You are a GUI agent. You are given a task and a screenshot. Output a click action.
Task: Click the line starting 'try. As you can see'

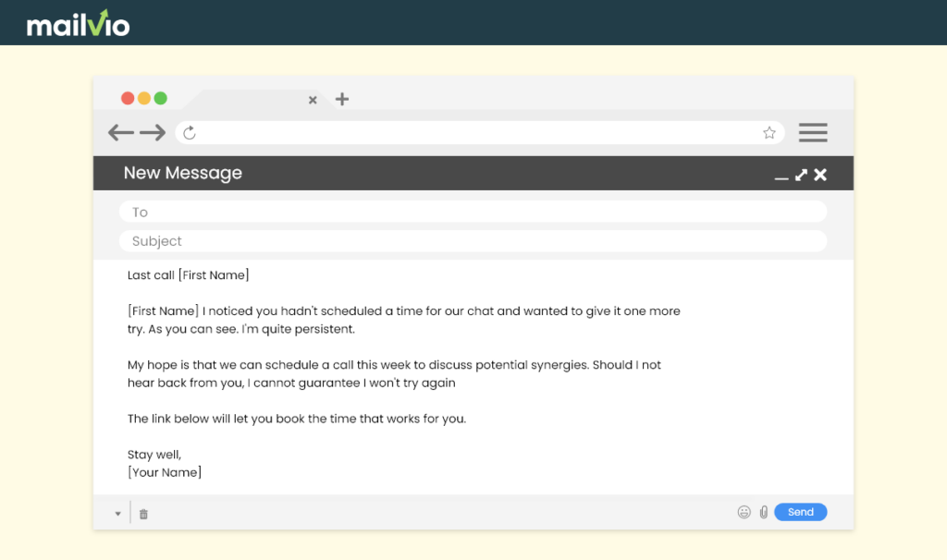coord(241,329)
